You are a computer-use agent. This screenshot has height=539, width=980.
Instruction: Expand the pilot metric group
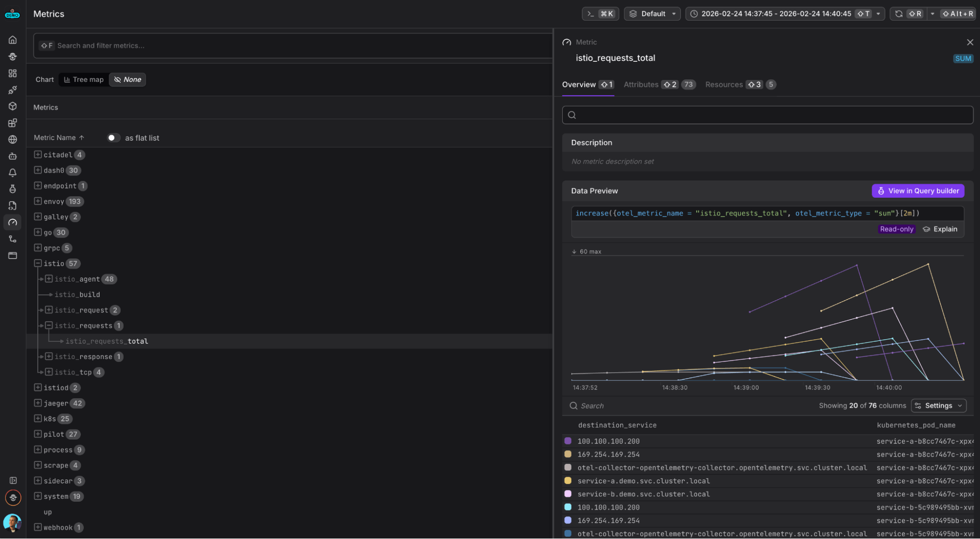coord(38,434)
